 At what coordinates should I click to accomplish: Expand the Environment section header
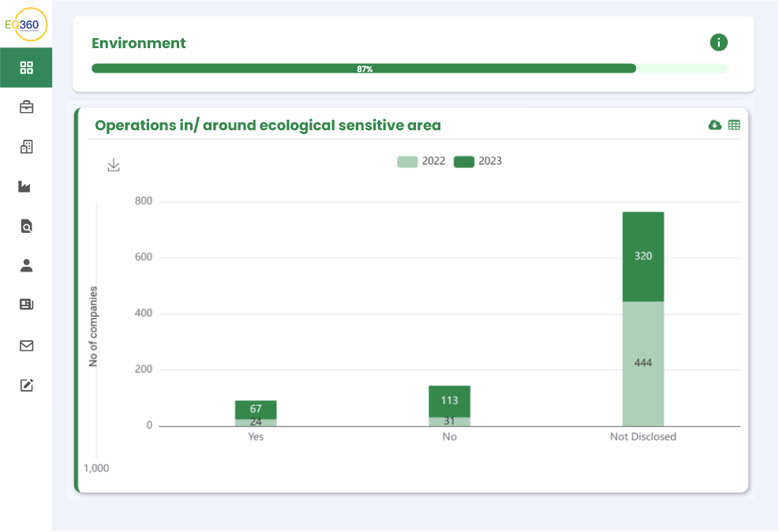[x=138, y=43]
